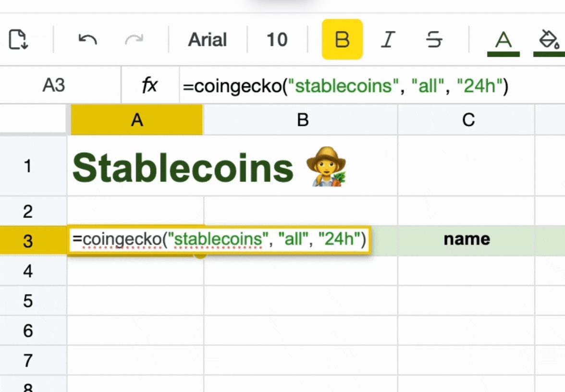Select row 5 header
Viewport: 565px width, 392px height.
[x=28, y=301]
